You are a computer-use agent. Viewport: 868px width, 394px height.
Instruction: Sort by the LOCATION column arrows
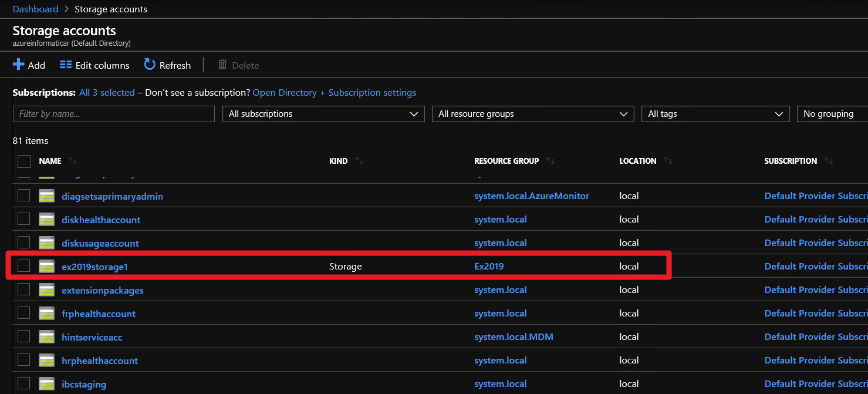668,161
